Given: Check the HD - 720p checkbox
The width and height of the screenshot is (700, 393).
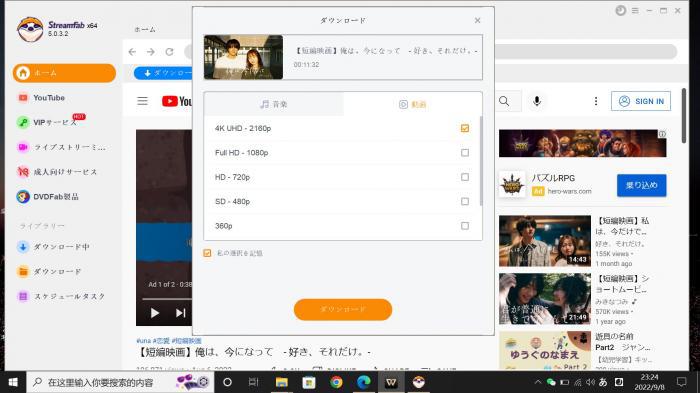Looking at the screenshot, I should pyautogui.click(x=465, y=177).
